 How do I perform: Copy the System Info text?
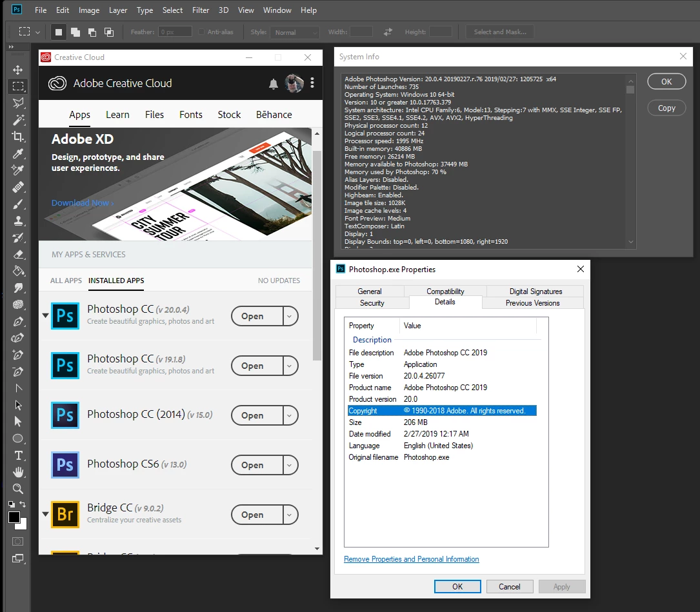(x=666, y=108)
